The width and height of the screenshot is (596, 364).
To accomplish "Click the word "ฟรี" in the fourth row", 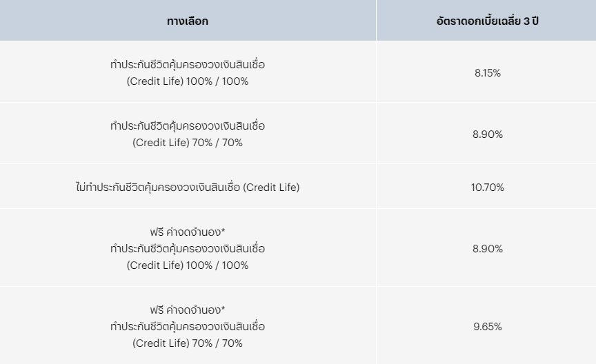I will pyautogui.click(x=156, y=232).
